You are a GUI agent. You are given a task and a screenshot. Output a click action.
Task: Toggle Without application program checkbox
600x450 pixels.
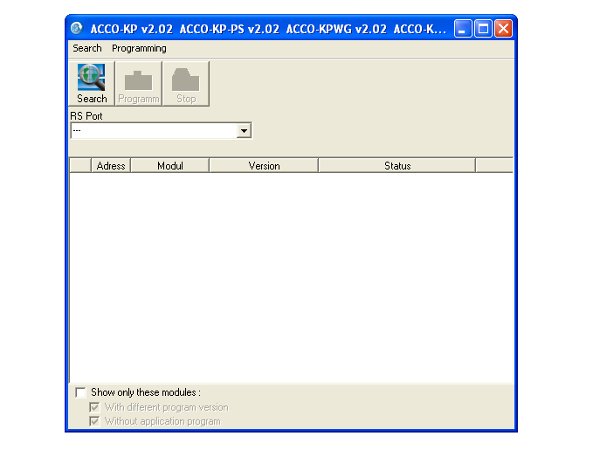[95, 422]
